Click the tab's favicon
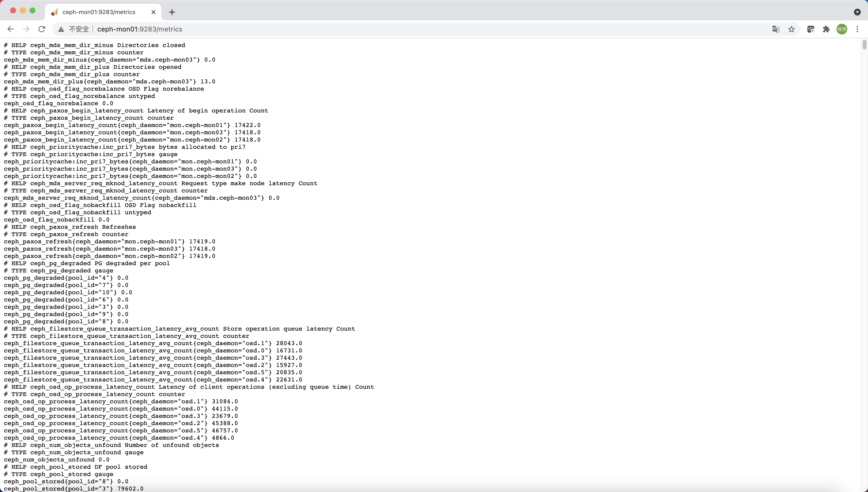868x492 pixels. 54,12
